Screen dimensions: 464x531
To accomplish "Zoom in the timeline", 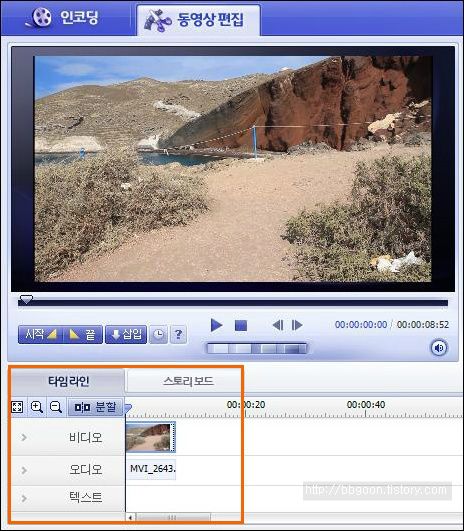I will click(x=37, y=407).
